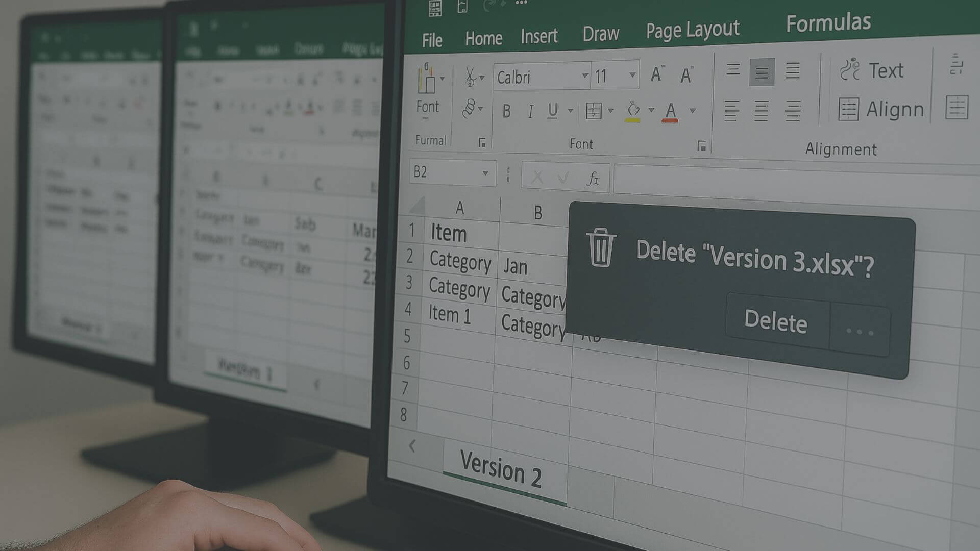
Task: Switch to the Home ribbon tab
Action: tap(483, 38)
